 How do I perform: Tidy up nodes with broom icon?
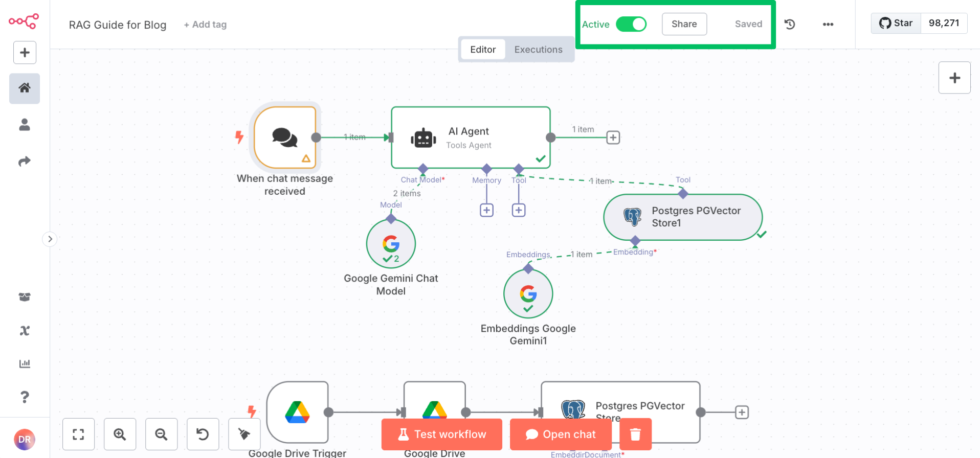[x=244, y=434]
